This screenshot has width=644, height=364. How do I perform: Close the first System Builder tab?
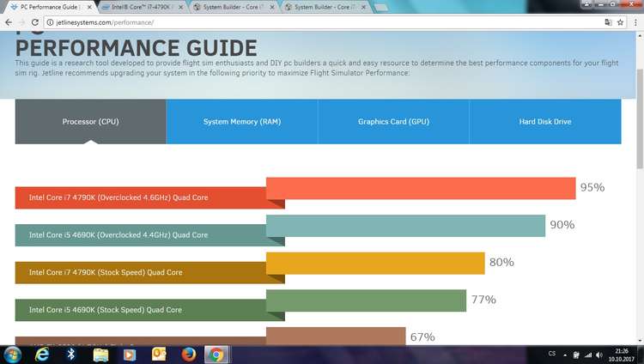pyautogui.click(x=272, y=7)
